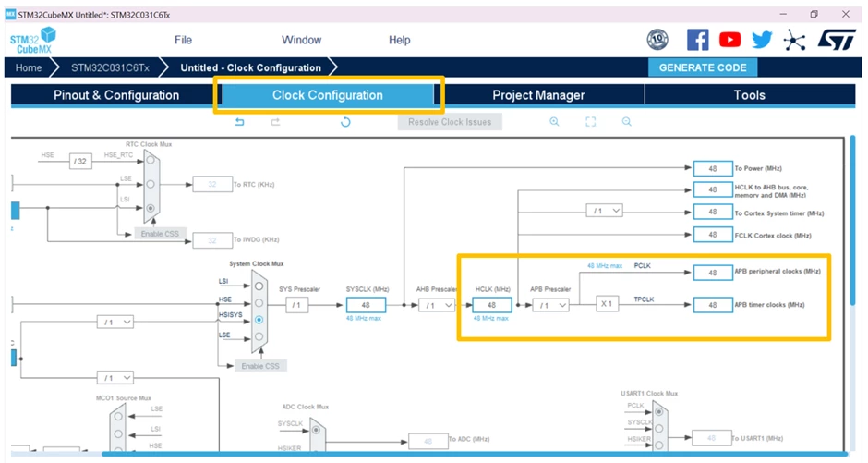The width and height of the screenshot is (868, 463).
Task: Open the Window menu
Action: point(301,40)
